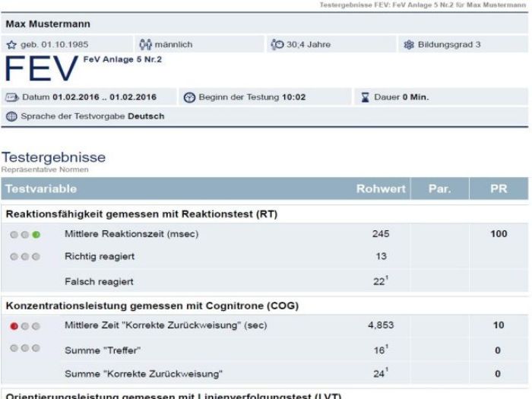
Task: Click the calendar icon beside Datum
Action: tap(12, 97)
